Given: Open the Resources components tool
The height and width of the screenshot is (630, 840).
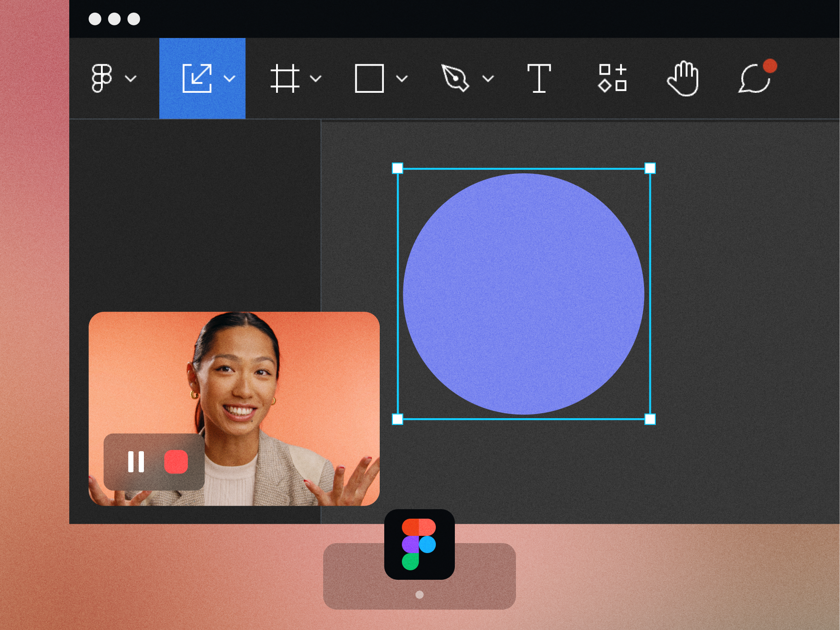Looking at the screenshot, I should 612,78.
